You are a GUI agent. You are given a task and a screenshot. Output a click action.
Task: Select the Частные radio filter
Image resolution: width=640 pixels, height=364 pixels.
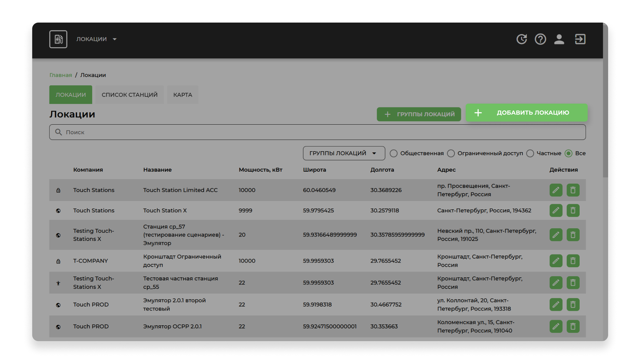click(530, 153)
